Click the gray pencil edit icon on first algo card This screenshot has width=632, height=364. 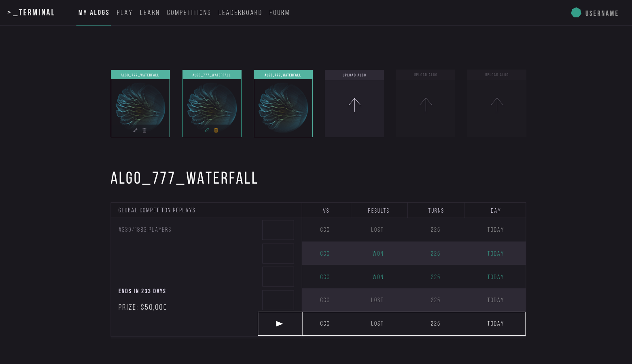[135, 130]
